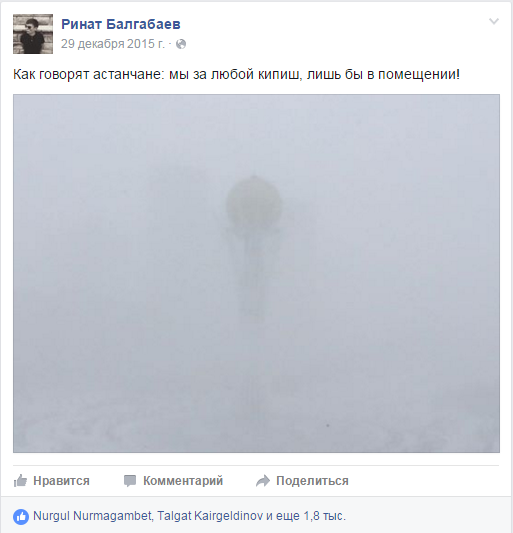Click the post caption text about астанчане

point(236,74)
